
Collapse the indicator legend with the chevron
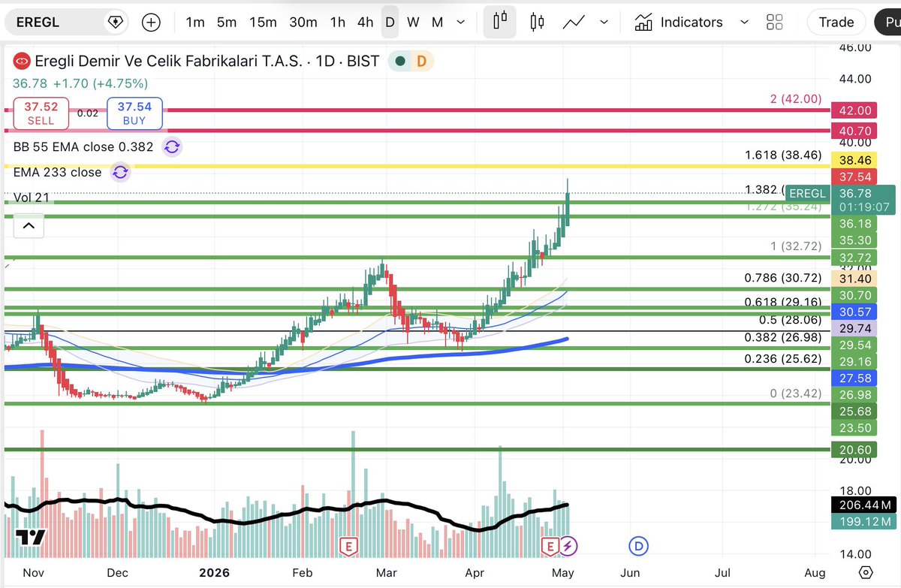coord(29,225)
